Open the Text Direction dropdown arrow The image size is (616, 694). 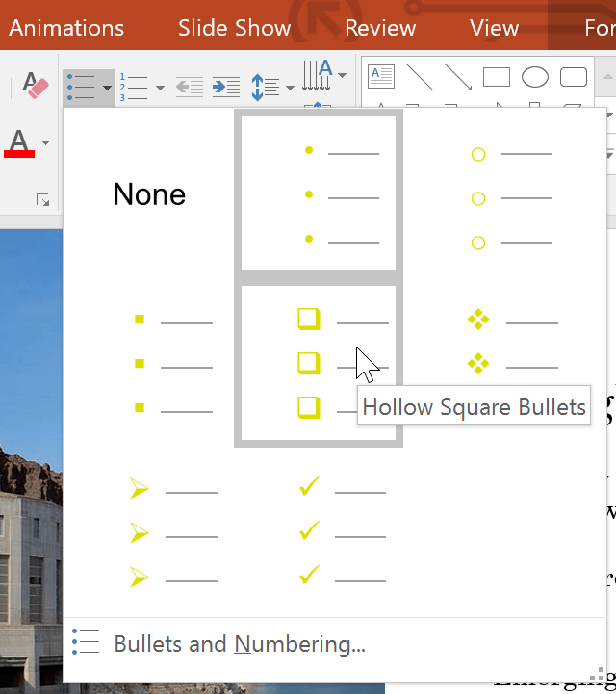(x=342, y=75)
